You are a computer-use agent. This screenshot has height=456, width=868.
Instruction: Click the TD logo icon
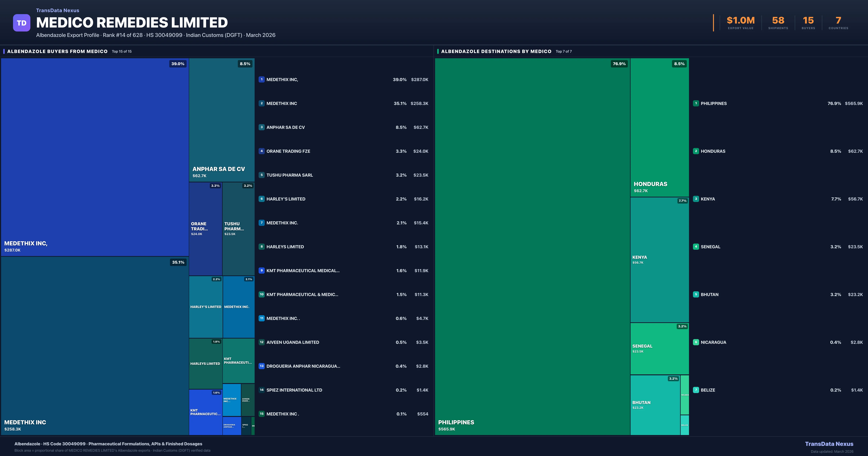[x=22, y=23]
